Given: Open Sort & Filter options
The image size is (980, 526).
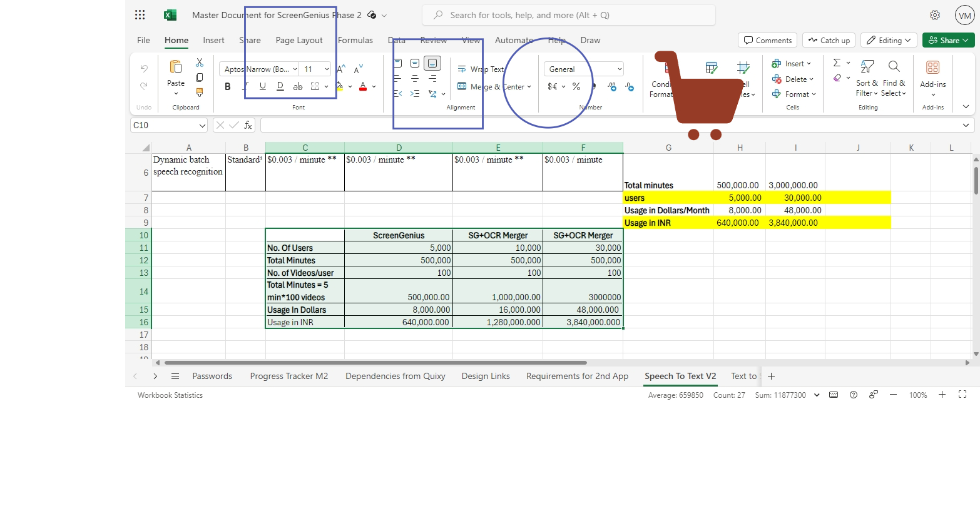Looking at the screenshot, I should point(867,78).
